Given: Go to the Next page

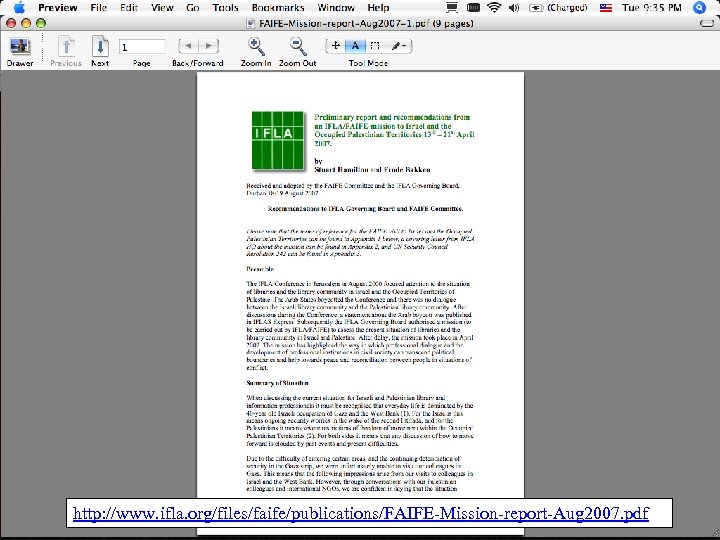Looking at the screenshot, I should coord(100,46).
